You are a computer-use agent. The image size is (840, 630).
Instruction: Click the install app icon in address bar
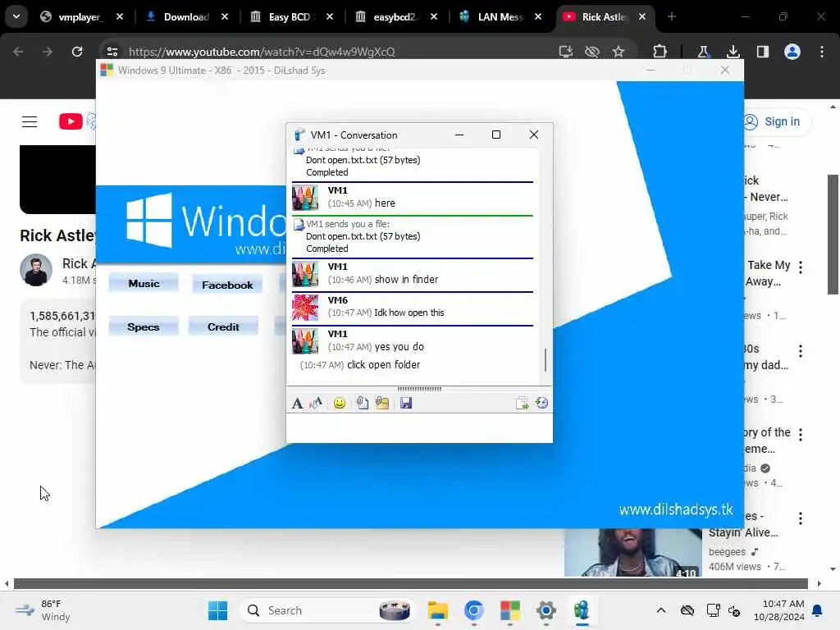coord(566,52)
